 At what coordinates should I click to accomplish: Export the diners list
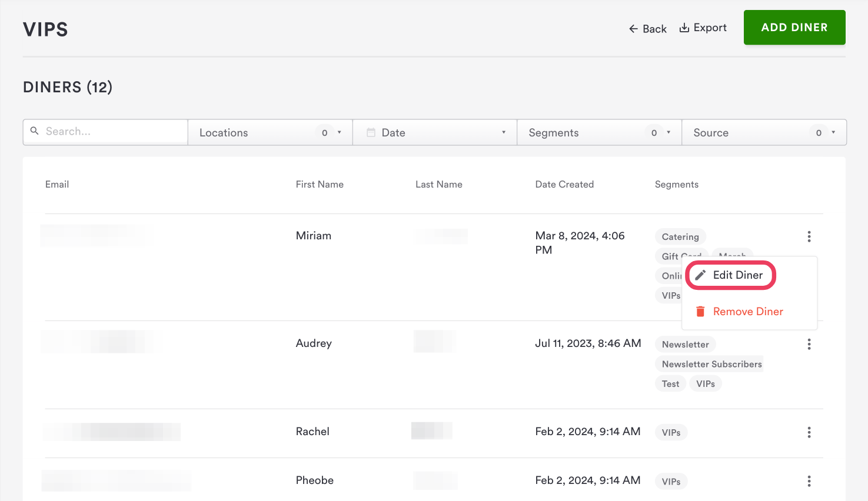[703, 28]
